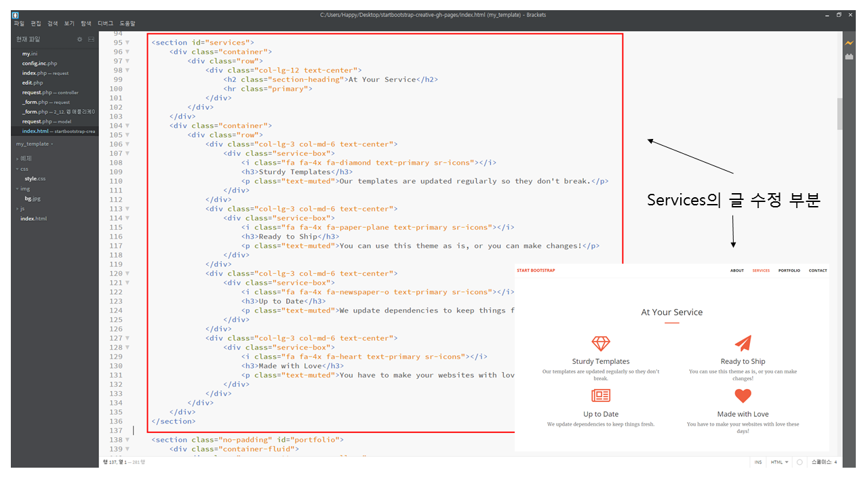The width and height of the screenshot is (868, 488).
Task: Click the paper plane icon above Ready to Ship
Action: pos(743,343)
